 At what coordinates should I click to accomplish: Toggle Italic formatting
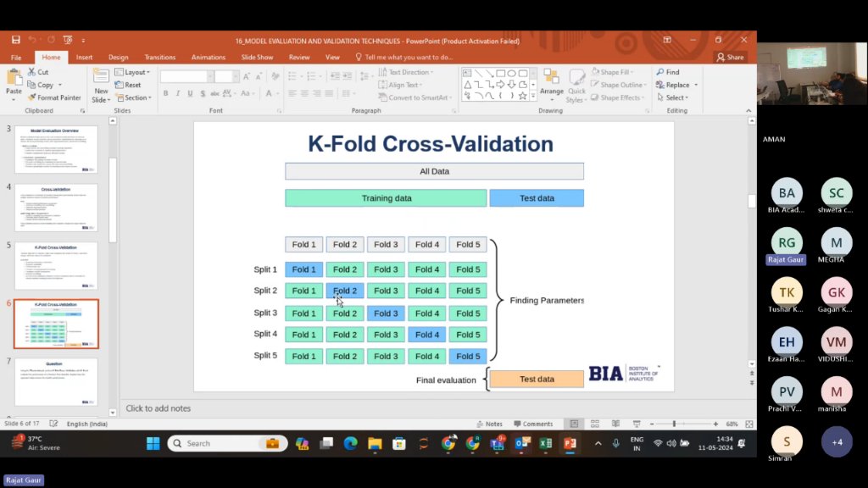[178, 93]
